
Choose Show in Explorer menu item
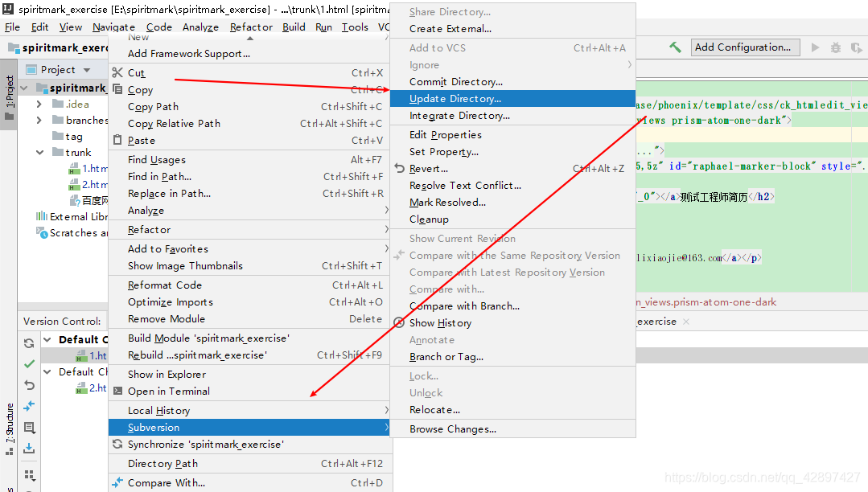coord(250,374)
